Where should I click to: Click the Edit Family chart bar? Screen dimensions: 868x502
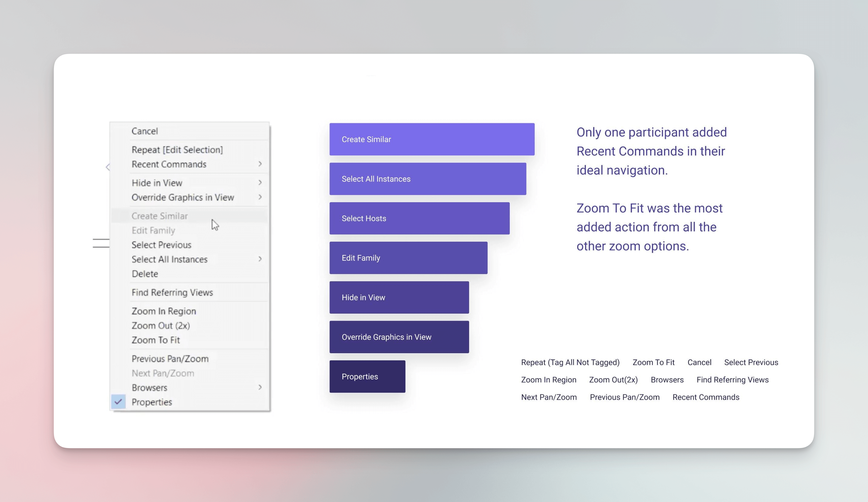[408, 258]
